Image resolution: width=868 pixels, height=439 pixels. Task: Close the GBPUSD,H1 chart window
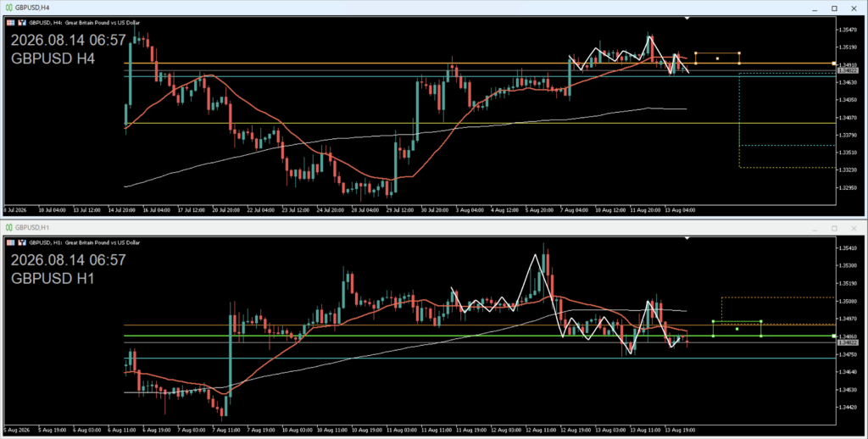854,228
